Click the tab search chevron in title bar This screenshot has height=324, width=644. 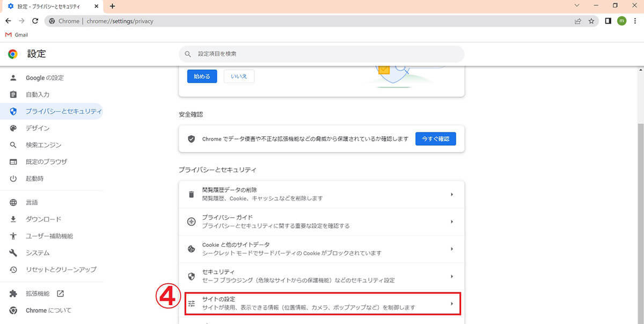[577, 5]
